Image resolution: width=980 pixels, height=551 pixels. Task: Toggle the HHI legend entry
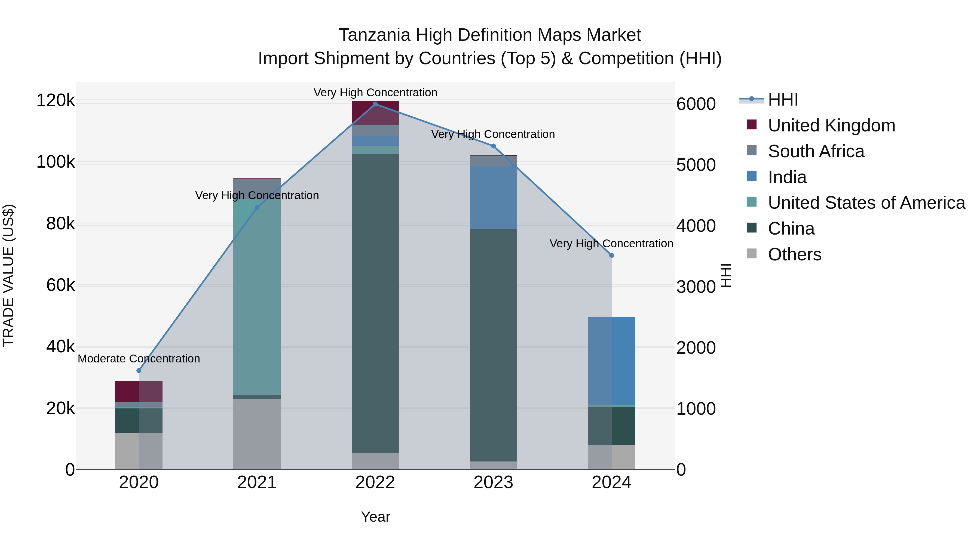768,100
